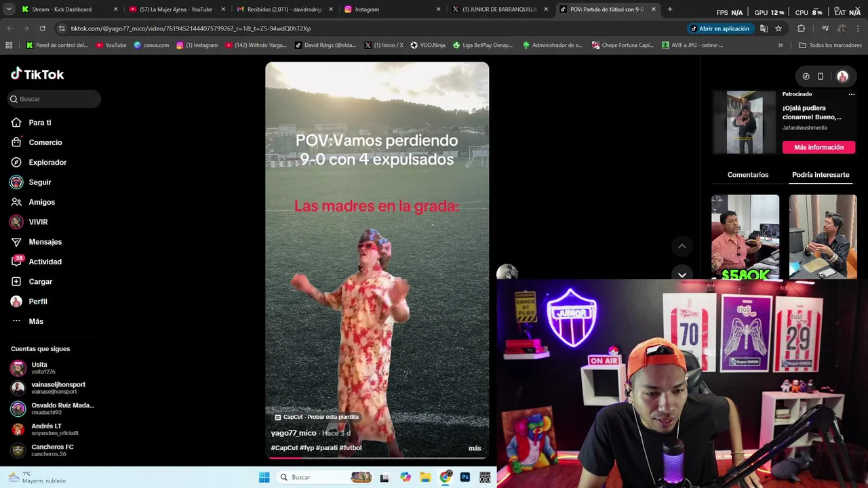The width and height of the screenshot is (868, 488).
Task: Open the TikTok logo home link
Action: (37, 74)
